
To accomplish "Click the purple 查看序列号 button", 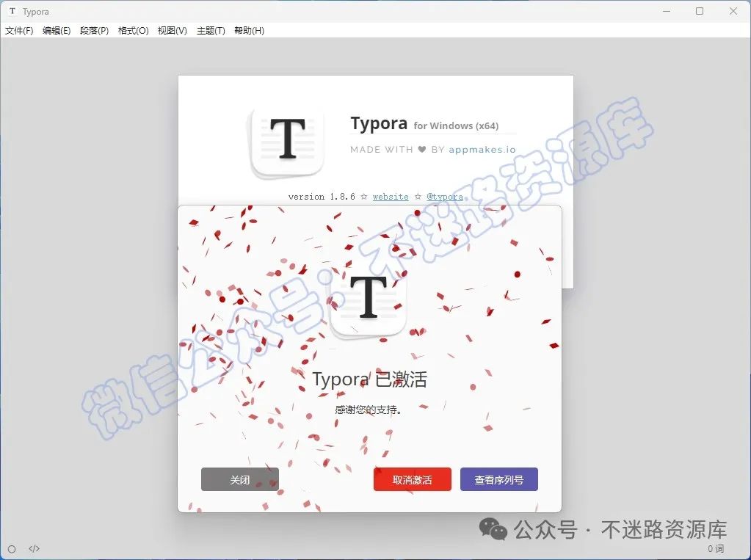I will click(499, 479).
